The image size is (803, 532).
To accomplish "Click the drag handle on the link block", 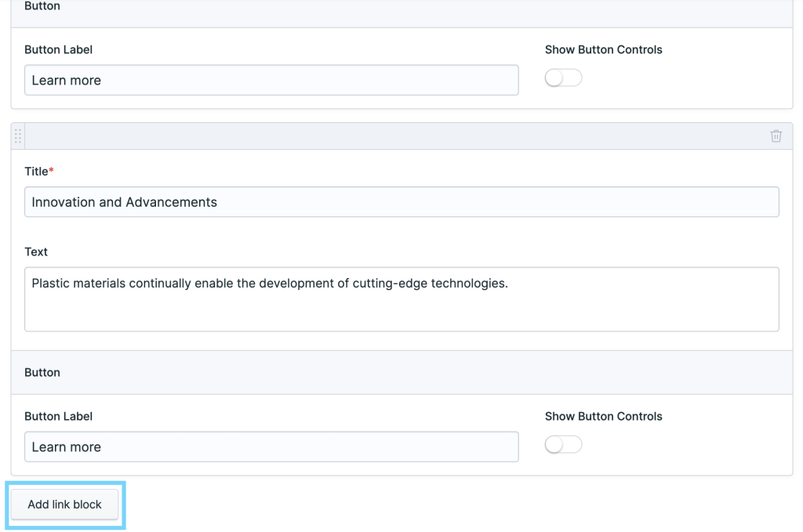I will (16, 136).
